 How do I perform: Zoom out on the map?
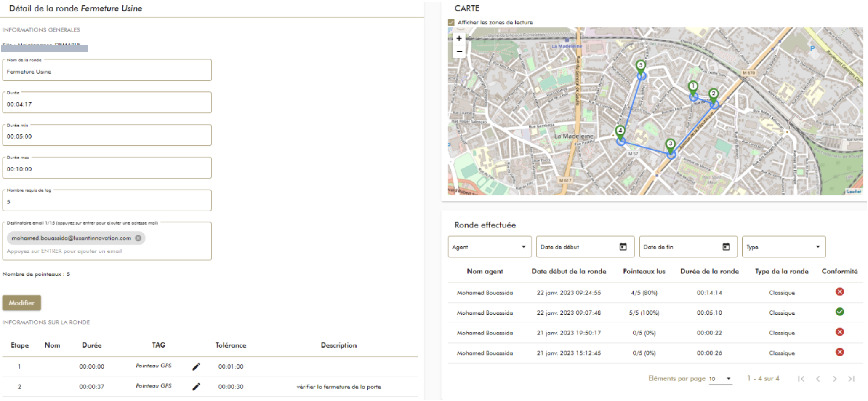[459, 51]
